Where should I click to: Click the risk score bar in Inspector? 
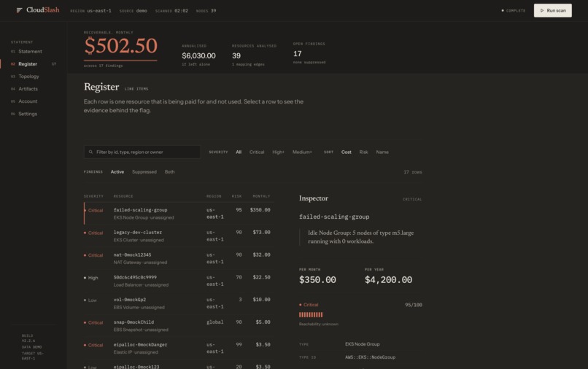(311, 314)
